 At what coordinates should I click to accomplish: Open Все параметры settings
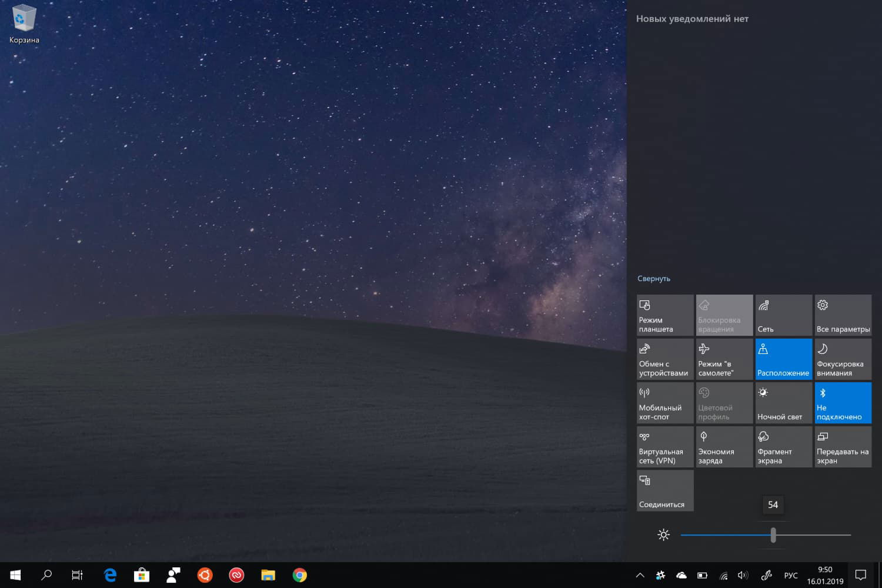pyautogui.click(x=843, y=315)
